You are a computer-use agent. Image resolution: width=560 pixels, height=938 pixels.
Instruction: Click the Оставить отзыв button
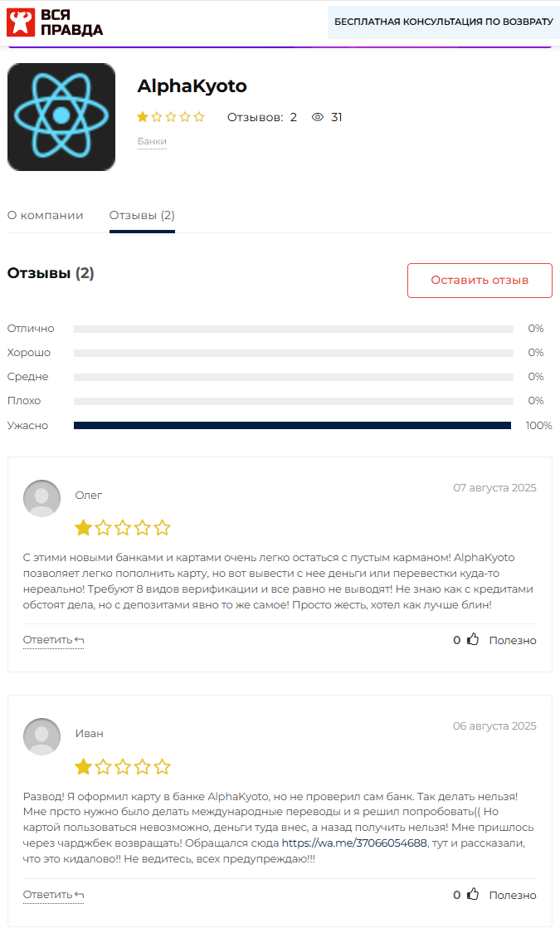pos(480,280)
